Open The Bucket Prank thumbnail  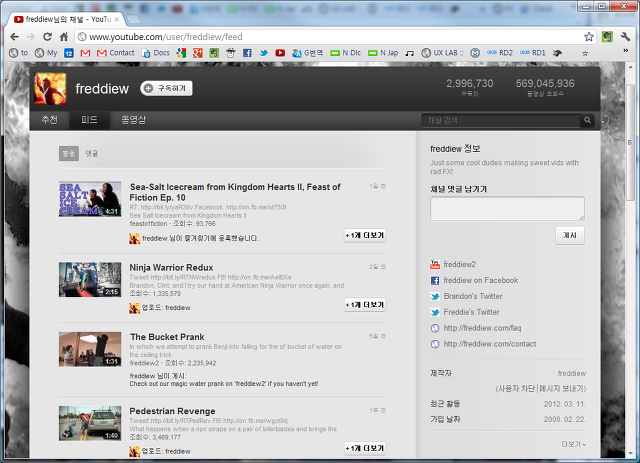90,349
